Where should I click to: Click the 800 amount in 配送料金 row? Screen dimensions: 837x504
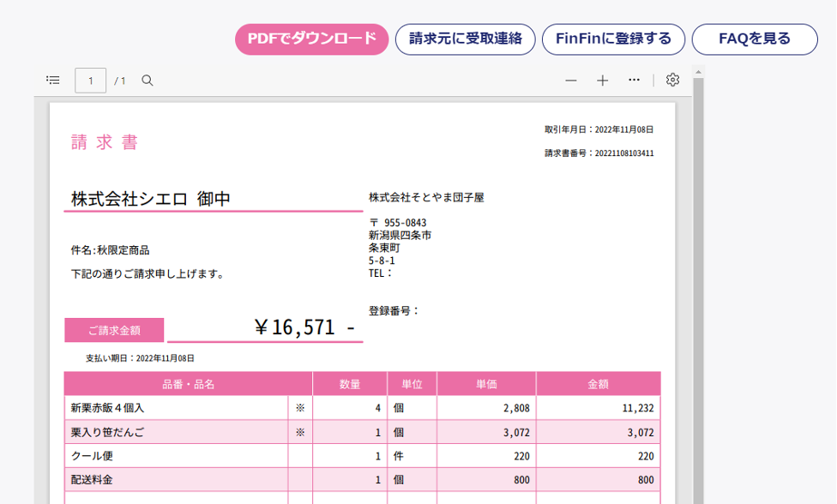[646, 480]
